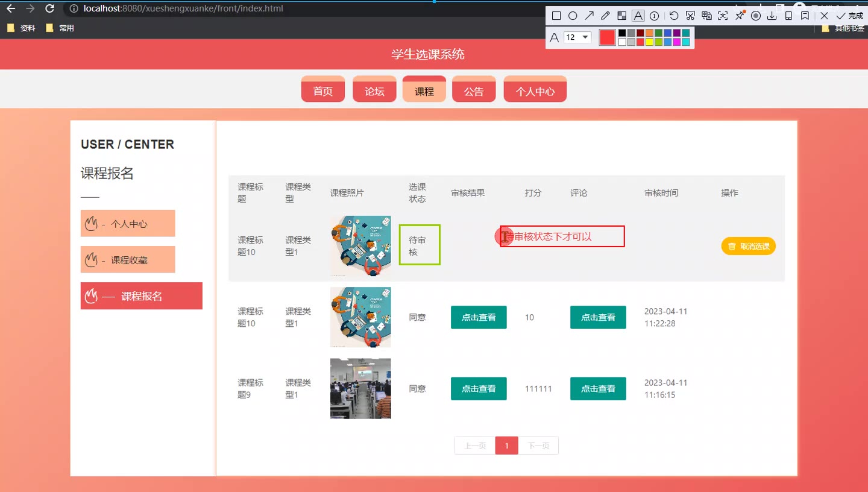Select the text annotation tool
This screenshot has width=868, height=492.
click(x=638, y=16)
